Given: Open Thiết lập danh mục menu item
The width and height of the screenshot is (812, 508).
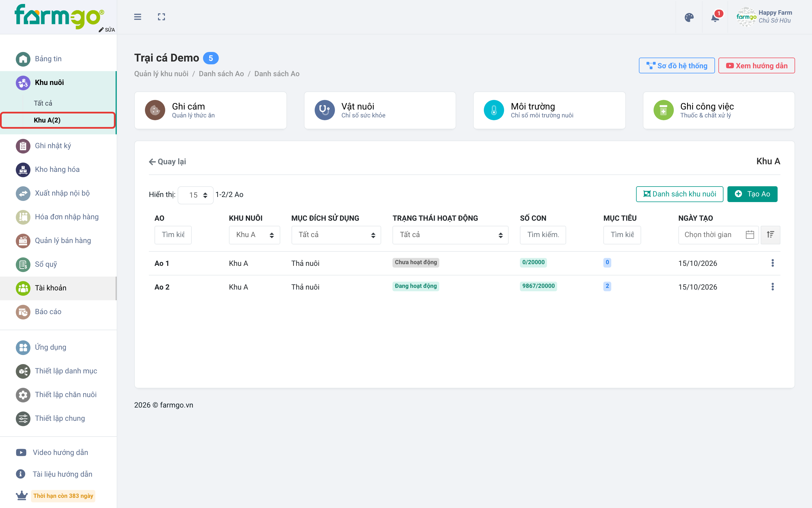Looking at the screenshot, I should 58,371.
